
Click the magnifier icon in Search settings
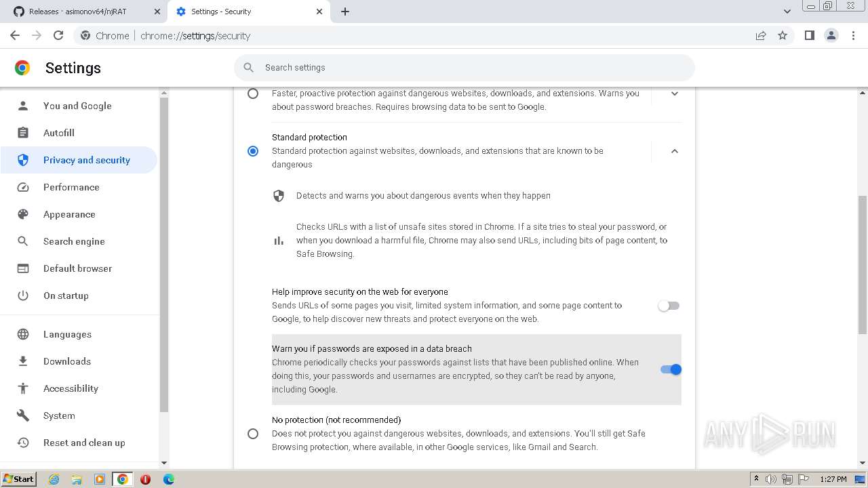[x=249, y=67]
